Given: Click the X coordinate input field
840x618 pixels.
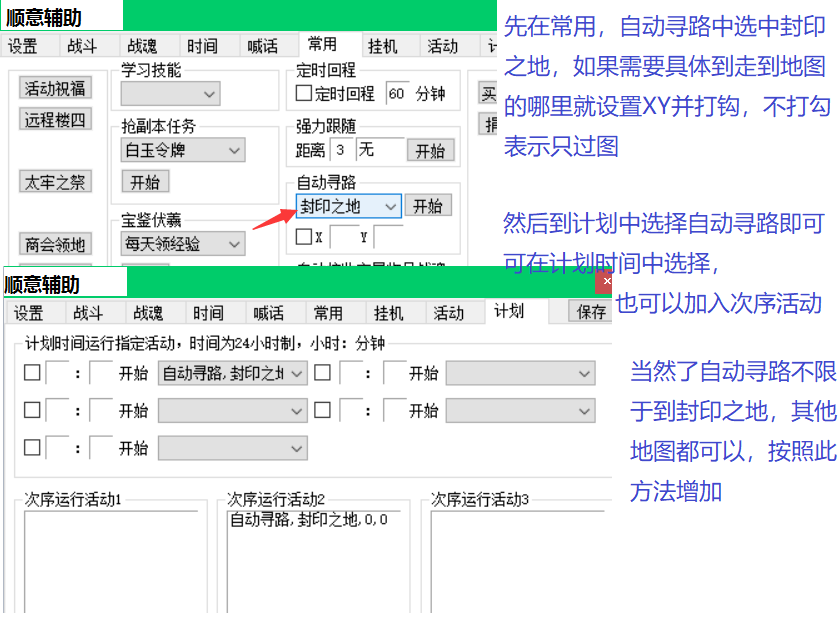Looking at the screenshot, I should [344, 237].
